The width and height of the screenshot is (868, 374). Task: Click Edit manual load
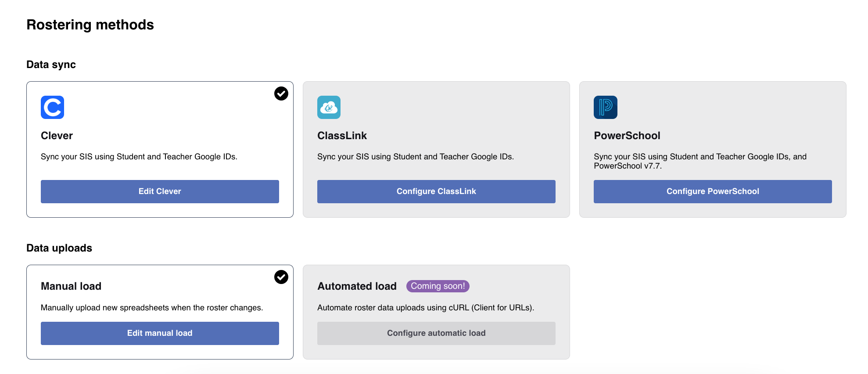click(x=159, y=333)
